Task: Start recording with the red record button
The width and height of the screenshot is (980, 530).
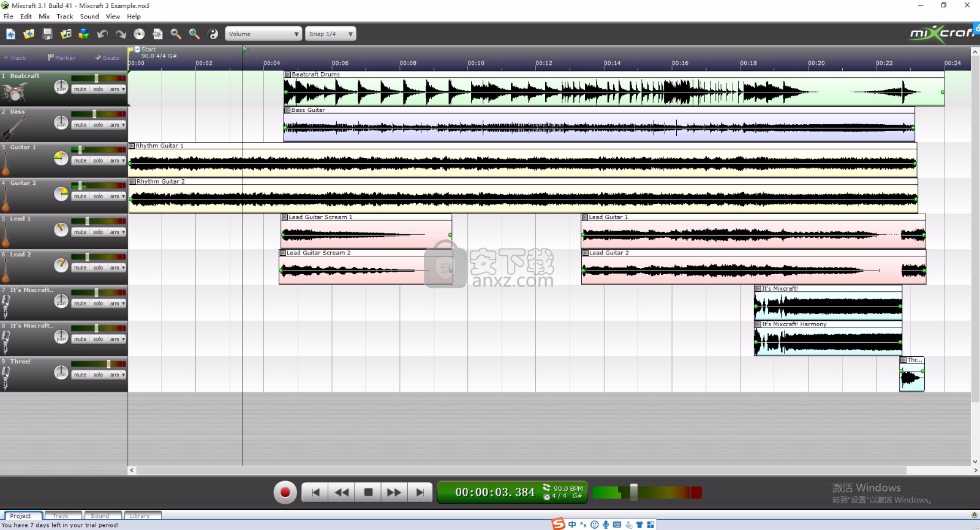Action: [x=285, y=493]
